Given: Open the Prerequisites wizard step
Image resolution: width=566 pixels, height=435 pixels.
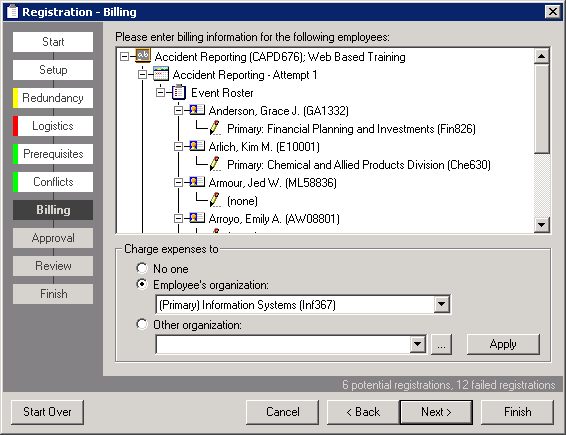Looking at the screenshot, I should tap(53, 154).
